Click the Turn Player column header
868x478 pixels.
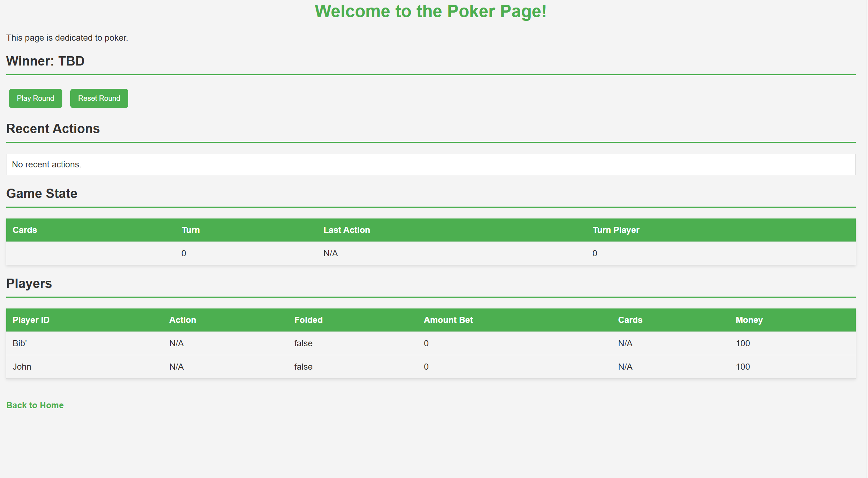[616, 230]
